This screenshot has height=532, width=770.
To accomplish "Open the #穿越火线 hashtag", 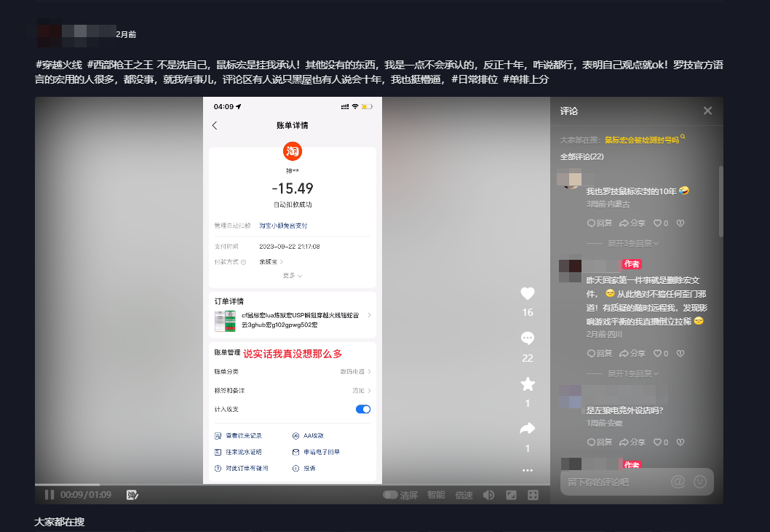I will (x=58, y=65).
